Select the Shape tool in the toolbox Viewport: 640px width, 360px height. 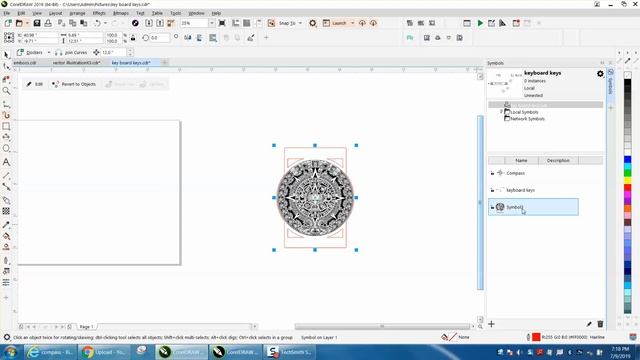click(6, 66)
